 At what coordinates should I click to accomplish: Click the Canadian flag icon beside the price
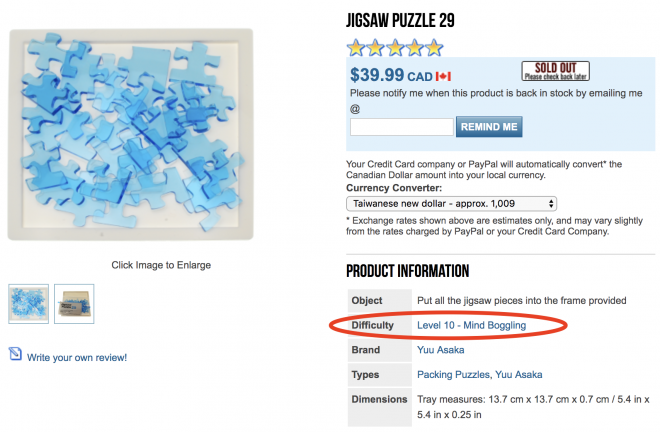444,76
